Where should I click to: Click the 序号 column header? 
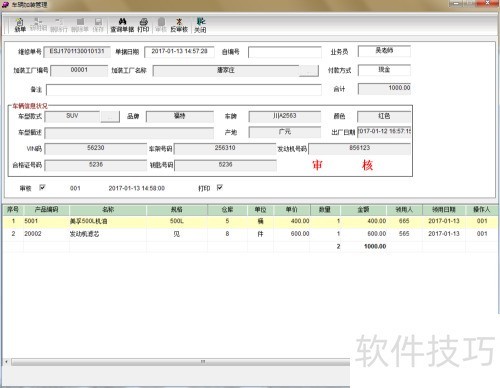[x=13, y=210]
